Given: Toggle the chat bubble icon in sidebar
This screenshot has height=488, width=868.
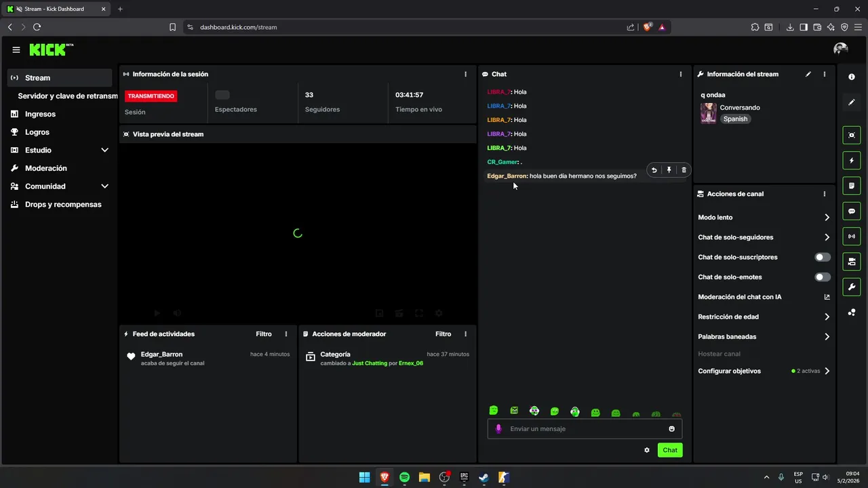Looking at the screenshot, I should 852,211.
